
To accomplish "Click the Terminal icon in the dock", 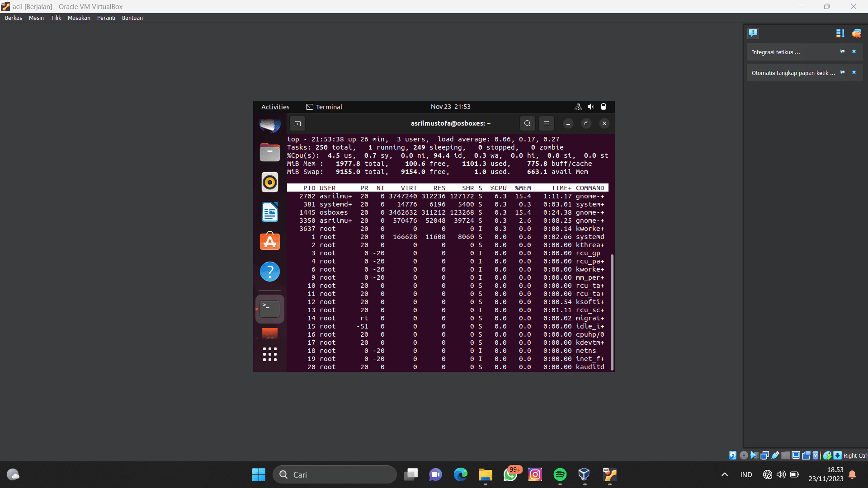I will click(x=270, y=309).
